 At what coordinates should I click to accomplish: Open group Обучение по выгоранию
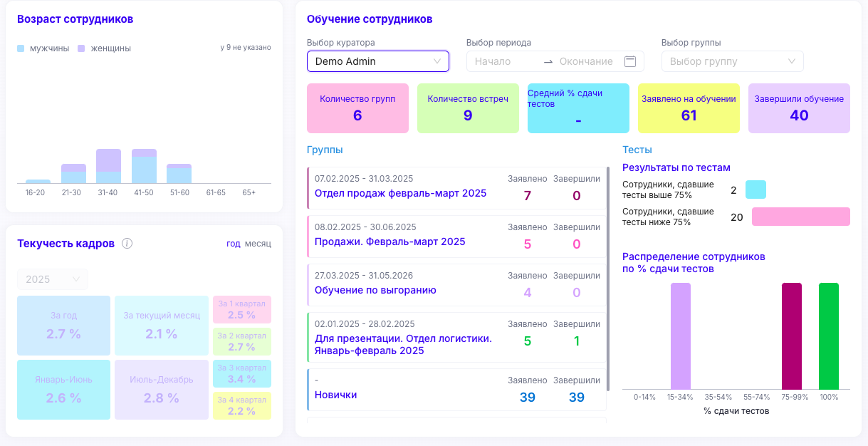375,290
